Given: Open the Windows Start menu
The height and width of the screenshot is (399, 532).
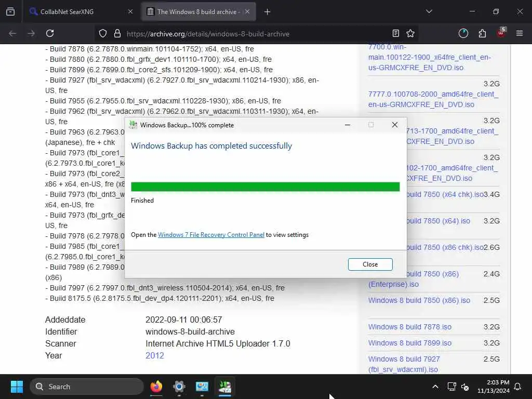Looking at the screenshot, I should point(17,387).
